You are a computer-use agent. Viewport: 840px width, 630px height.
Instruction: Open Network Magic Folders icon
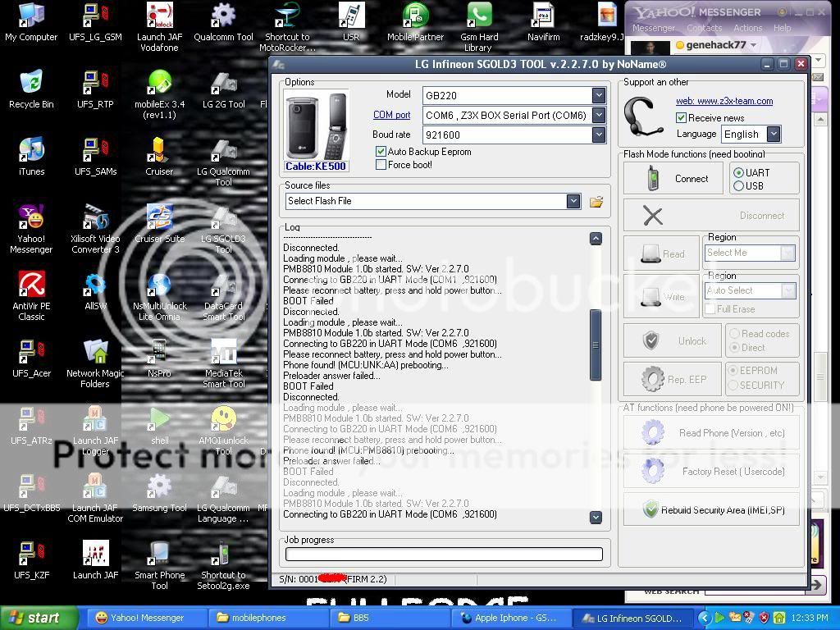95,363
